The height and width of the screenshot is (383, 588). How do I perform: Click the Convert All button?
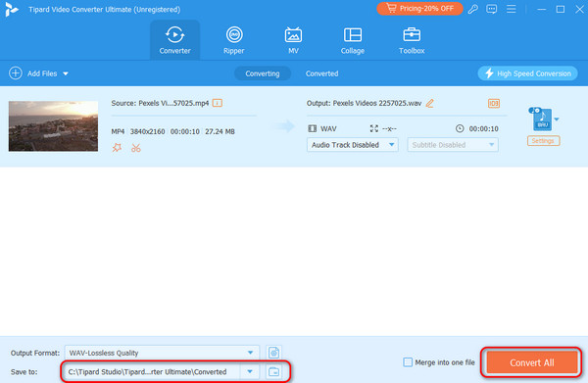tap(532, 362)
